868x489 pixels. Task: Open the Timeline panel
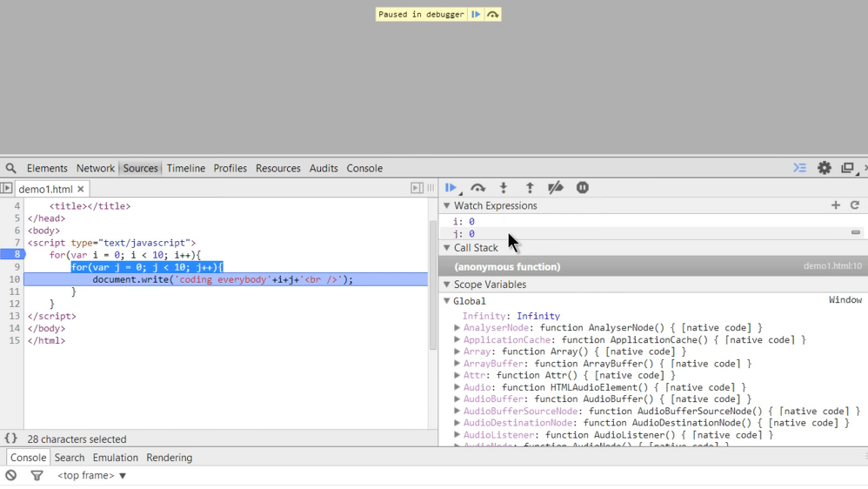click(x=186, y=168)
